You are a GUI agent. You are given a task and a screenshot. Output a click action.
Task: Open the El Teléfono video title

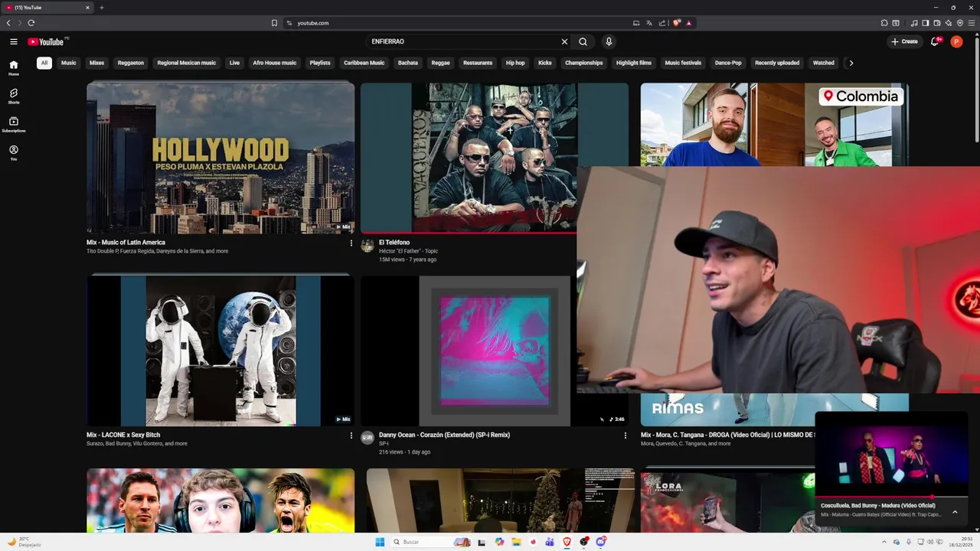(x=394, y=243)
